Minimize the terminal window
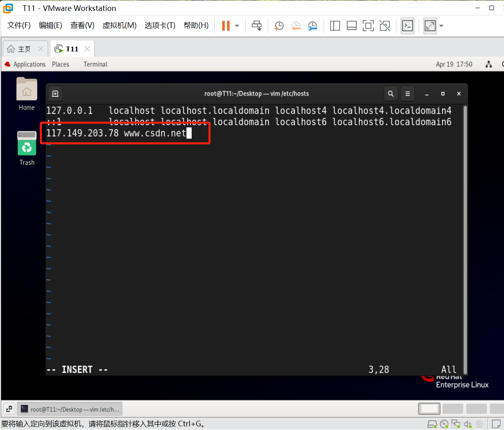 (427, 94)
